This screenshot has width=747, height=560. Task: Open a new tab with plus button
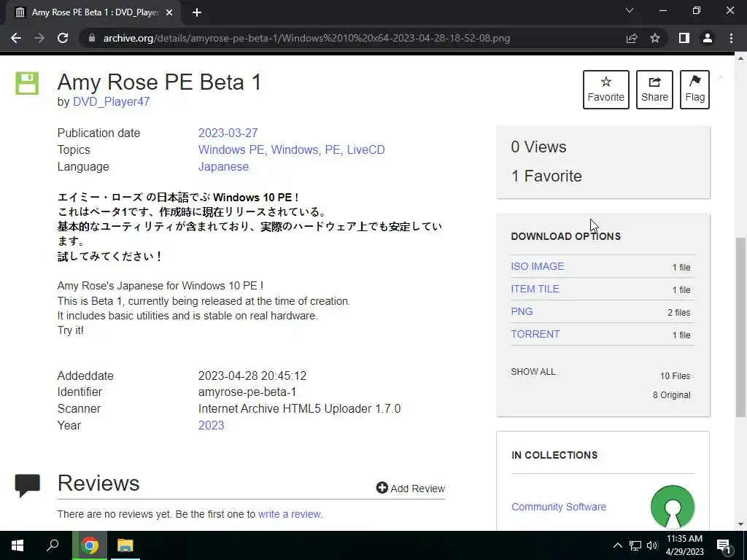[x=197, y=12]
